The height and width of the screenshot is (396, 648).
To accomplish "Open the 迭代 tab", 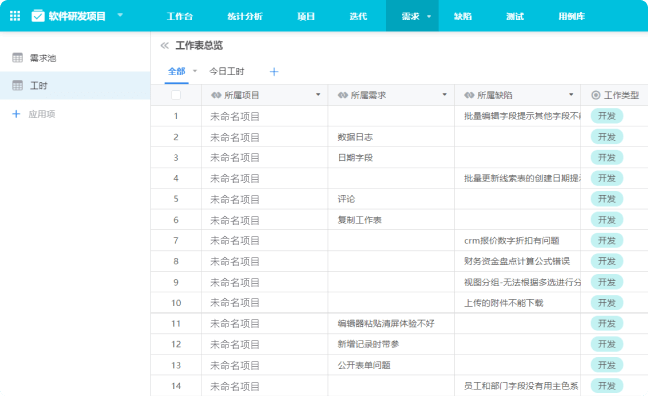I will pos(358,17).
